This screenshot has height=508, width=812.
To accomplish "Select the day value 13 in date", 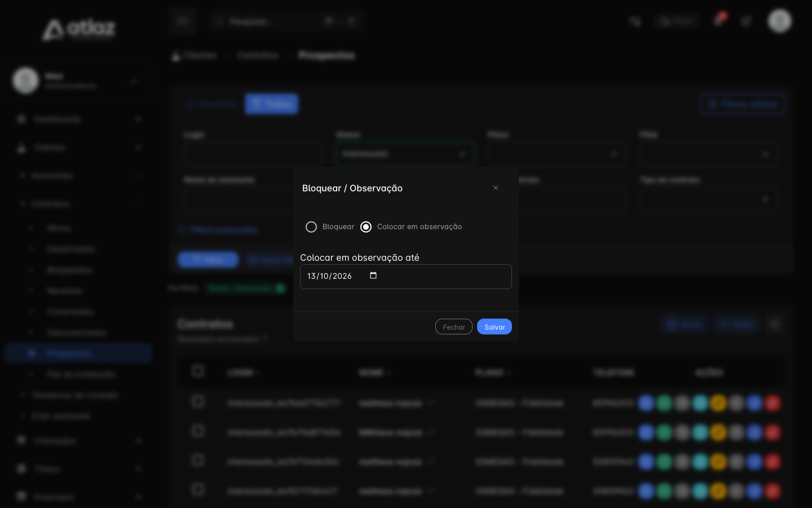I will coord(311,276).
